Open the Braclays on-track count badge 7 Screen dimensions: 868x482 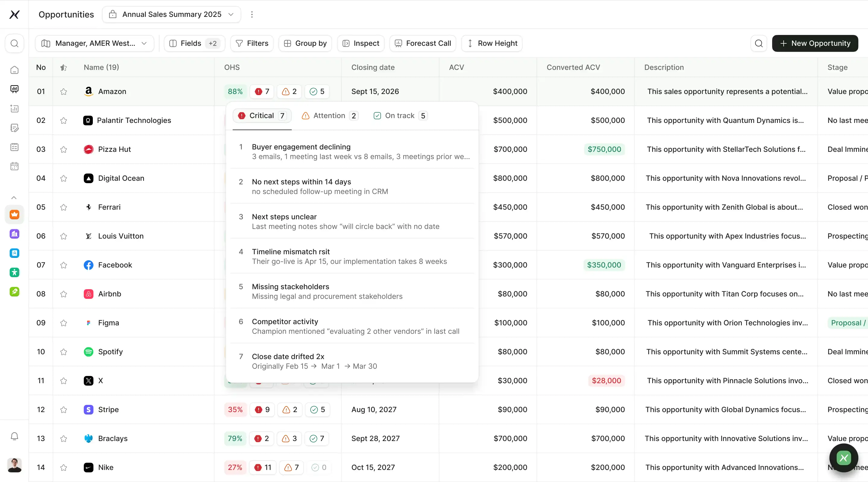click(317, 439)
